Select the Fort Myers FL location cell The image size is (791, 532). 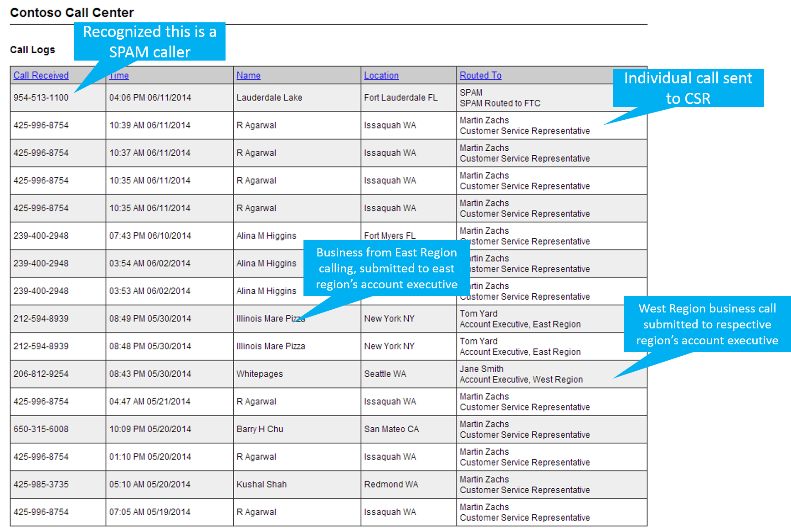click(x=390, y=236)
